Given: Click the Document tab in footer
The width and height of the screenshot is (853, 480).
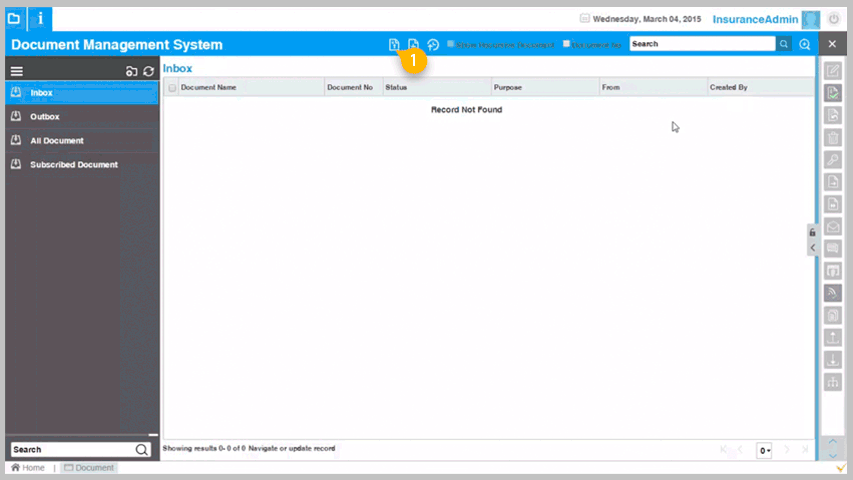Looking at the screenshot, I should (x=89, y=467).
